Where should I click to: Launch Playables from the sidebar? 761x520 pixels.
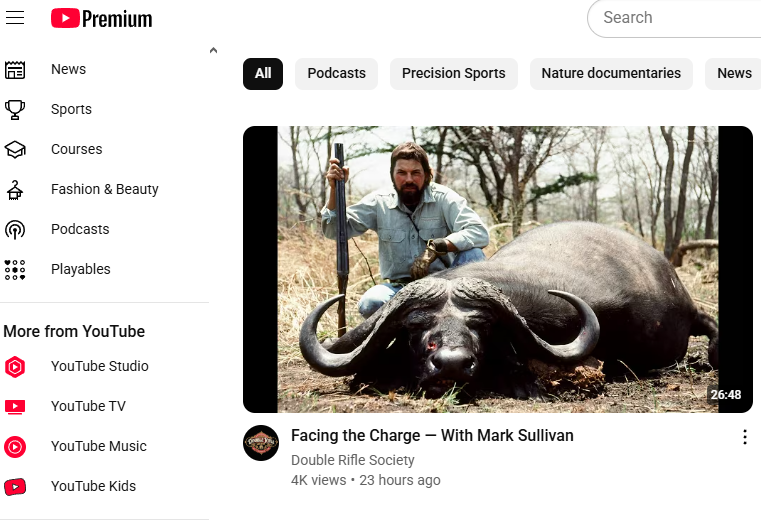[80, 269]
